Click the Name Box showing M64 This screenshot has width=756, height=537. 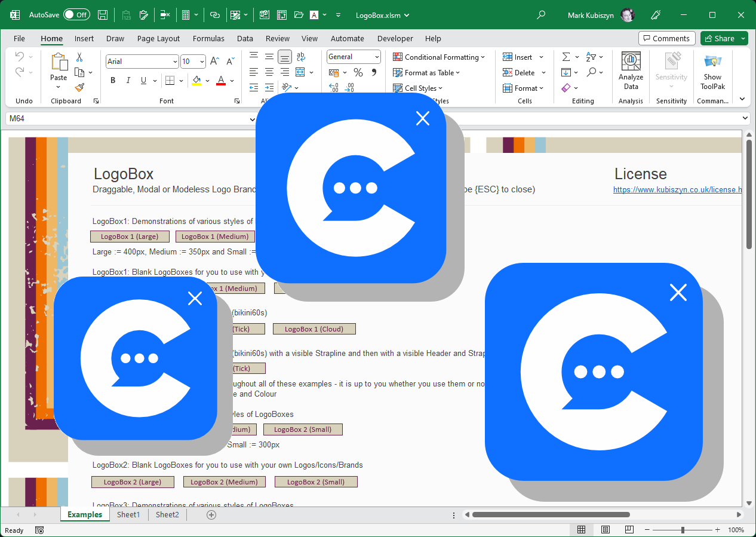(x=128, y=119)
